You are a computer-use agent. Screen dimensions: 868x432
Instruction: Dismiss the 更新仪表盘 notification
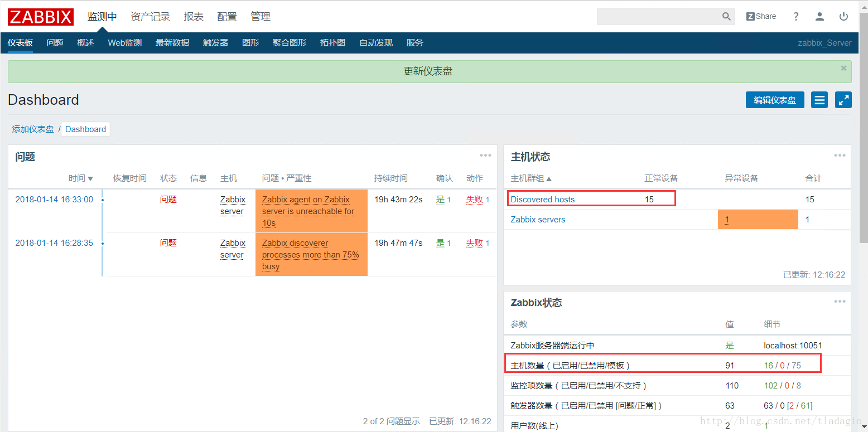(843, 68)
